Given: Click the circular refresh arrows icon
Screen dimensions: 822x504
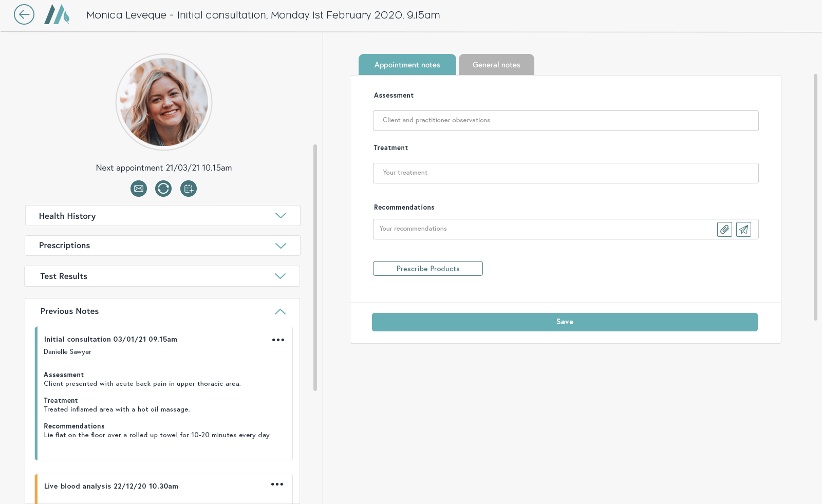Looking at the screenshot, I should (163, 189).
